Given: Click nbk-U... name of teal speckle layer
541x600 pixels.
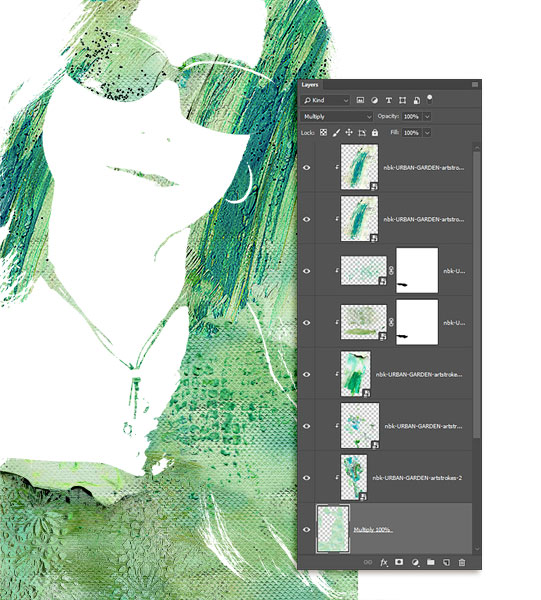Looking at the screenshot, I should click(454, 271).
